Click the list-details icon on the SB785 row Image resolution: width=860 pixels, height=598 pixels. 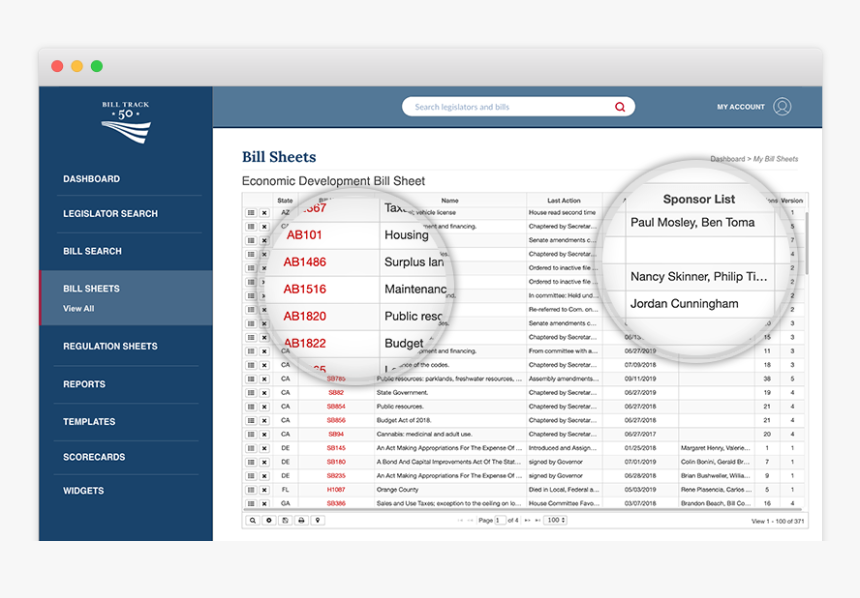coord(251,379)
